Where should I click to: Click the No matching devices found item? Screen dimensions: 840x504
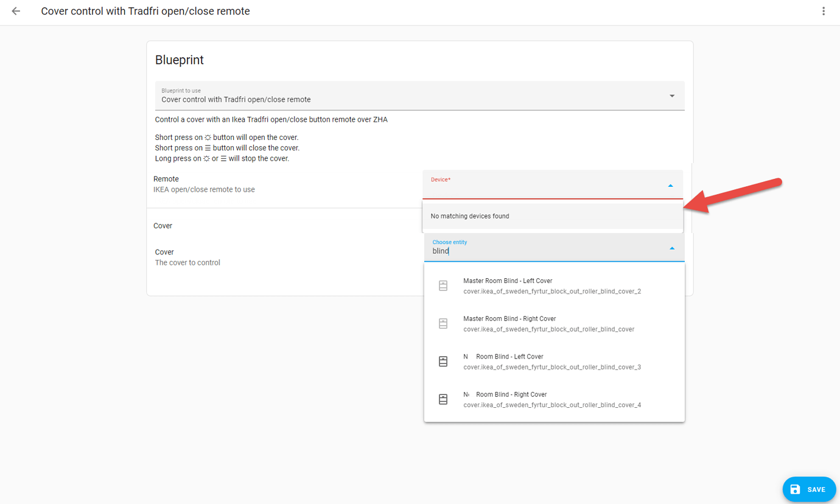click(x=469, y=216)
